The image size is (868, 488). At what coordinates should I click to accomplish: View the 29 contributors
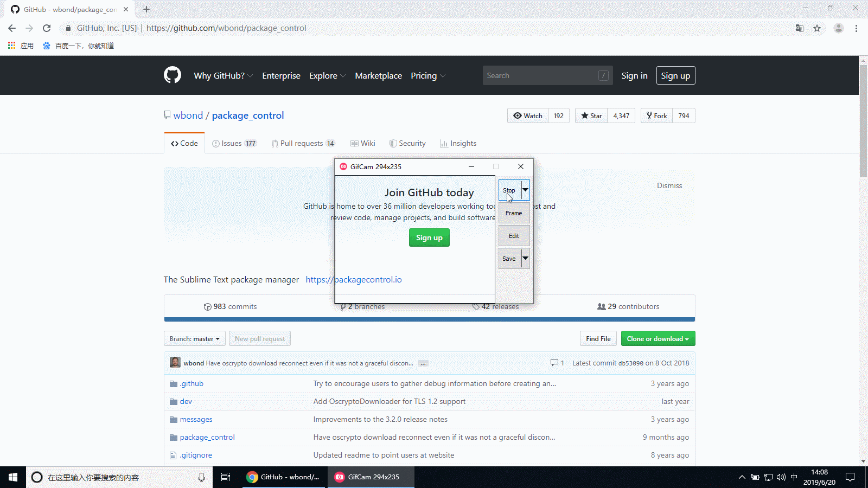tap(628, 306)
